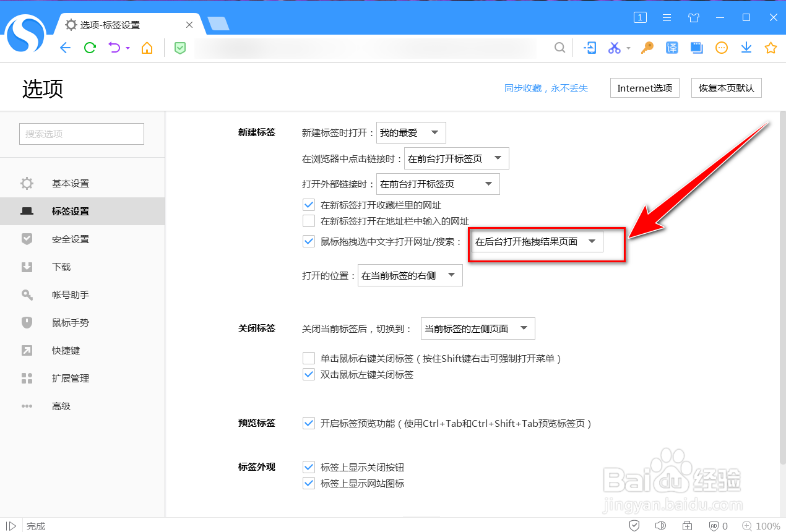Click the send-to-mobile phone icon
This screenshot has width=786, height=532.
pos(590,48)
